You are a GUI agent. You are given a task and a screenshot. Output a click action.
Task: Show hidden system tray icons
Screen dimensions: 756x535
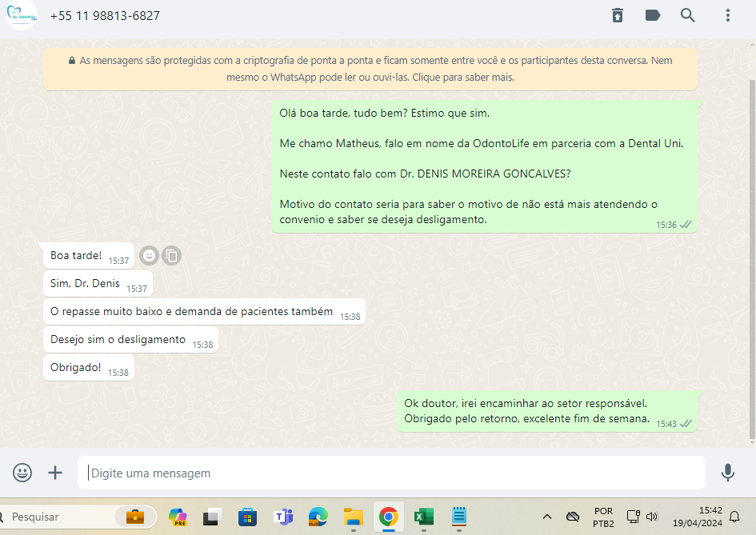546,517
